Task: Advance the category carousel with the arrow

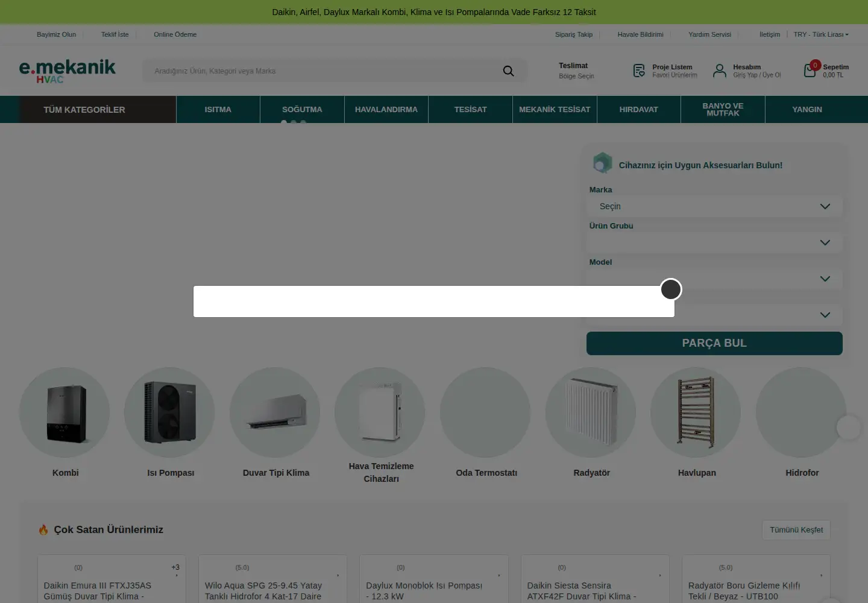Action: click(849, 428)
